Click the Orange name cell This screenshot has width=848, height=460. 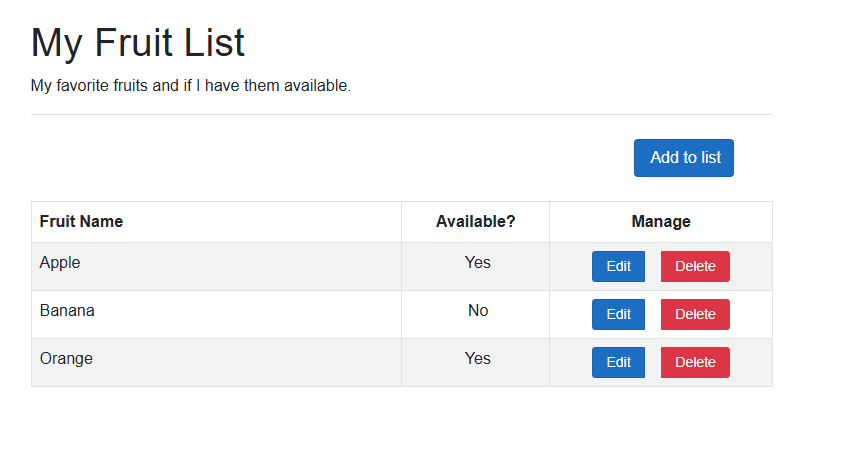(x=66, y=359)
